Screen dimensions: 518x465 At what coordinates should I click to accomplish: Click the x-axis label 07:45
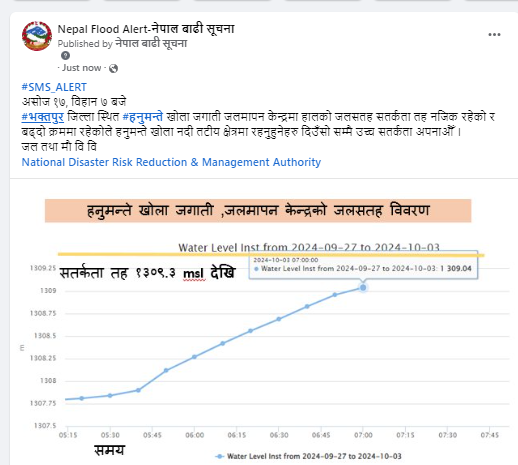[x=489, y=435]
